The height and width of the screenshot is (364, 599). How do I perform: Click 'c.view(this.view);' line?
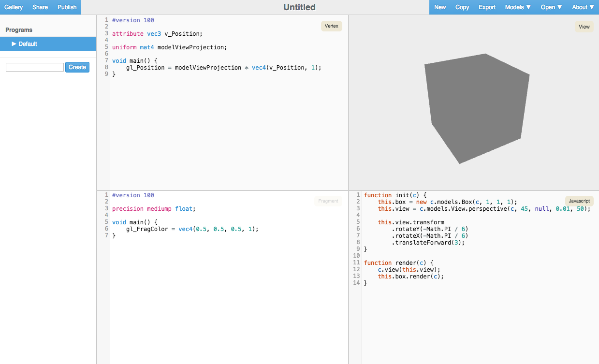point(409,270)
